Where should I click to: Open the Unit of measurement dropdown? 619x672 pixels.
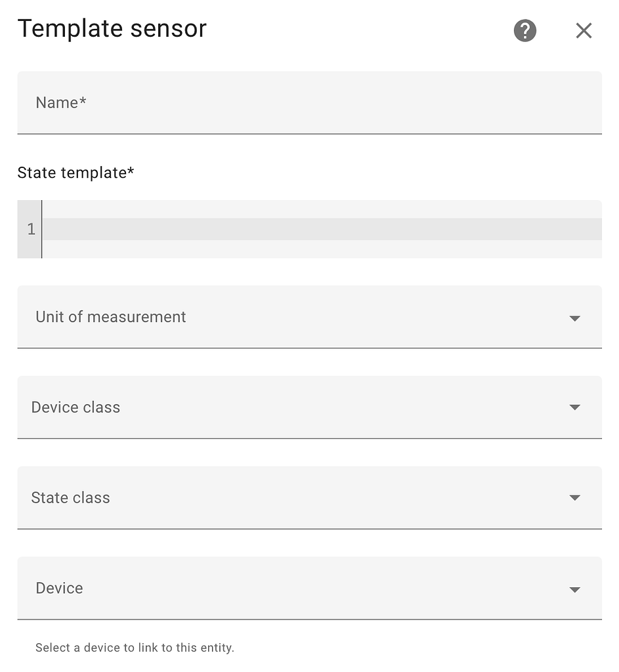point(310,317)
